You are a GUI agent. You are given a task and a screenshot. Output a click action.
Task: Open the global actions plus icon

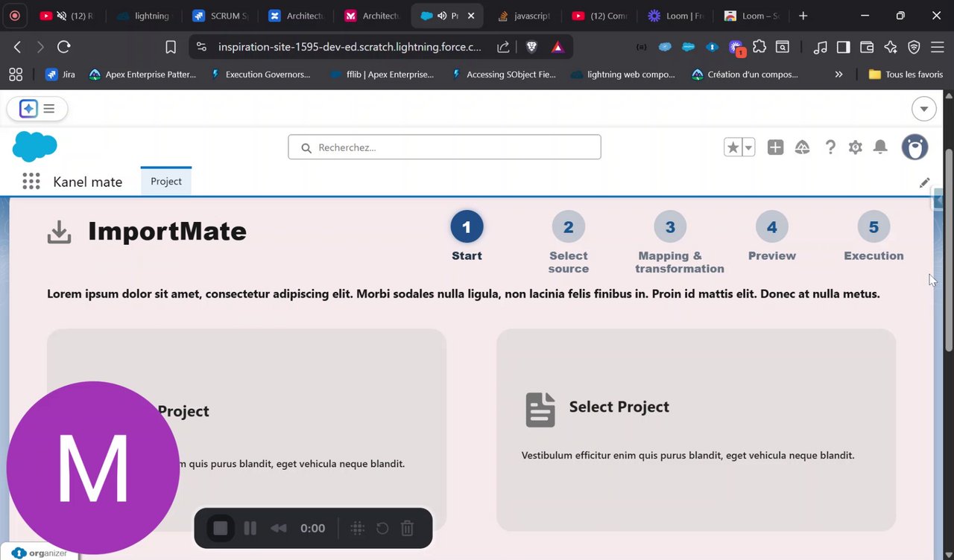coord(775,147)
